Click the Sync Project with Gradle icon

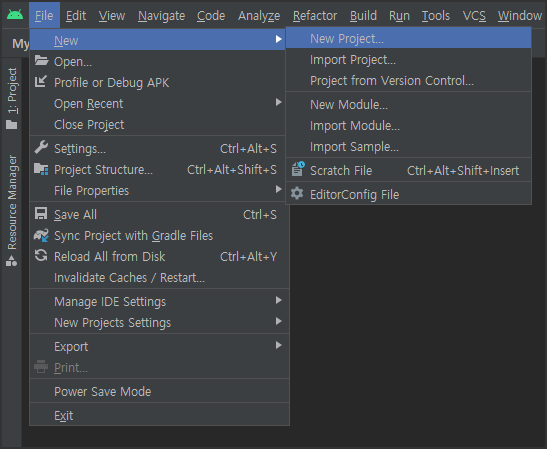coord(41,235)
